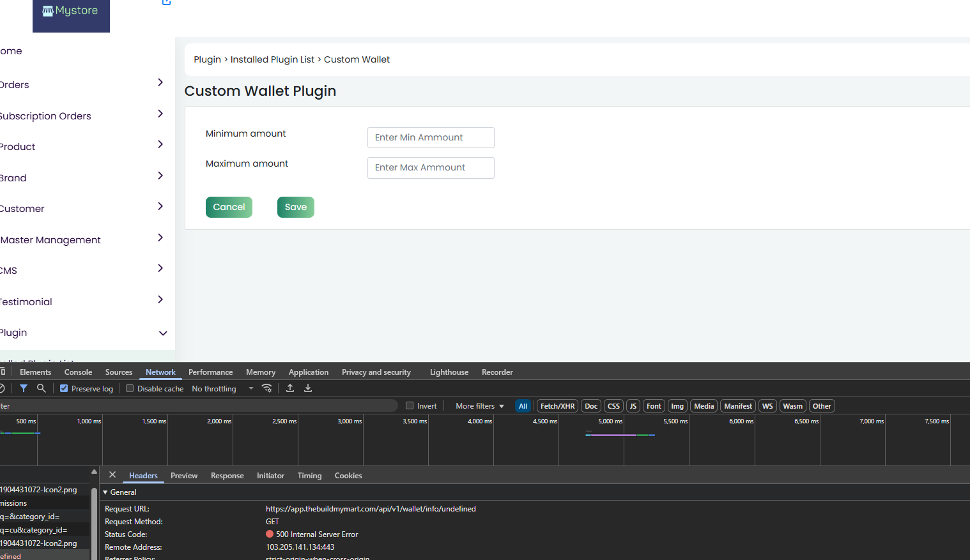Switch to the Cookies request tab
This screenshot has height=560, width=970.
click(348, 476)
